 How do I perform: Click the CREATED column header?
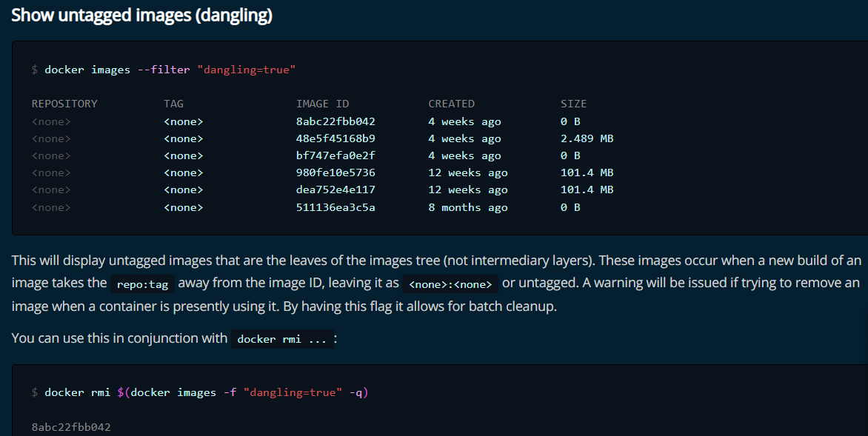451,104
